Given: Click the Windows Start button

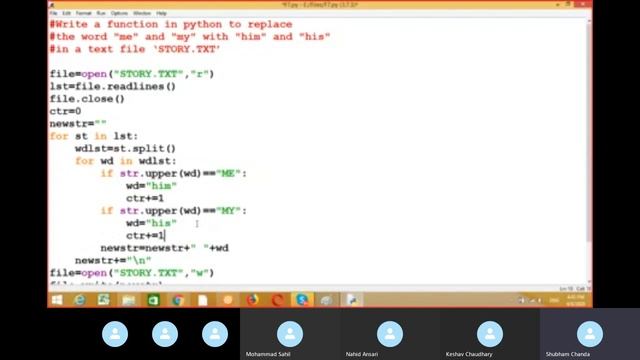Looking at the screenshot, I should click(57, 300).
